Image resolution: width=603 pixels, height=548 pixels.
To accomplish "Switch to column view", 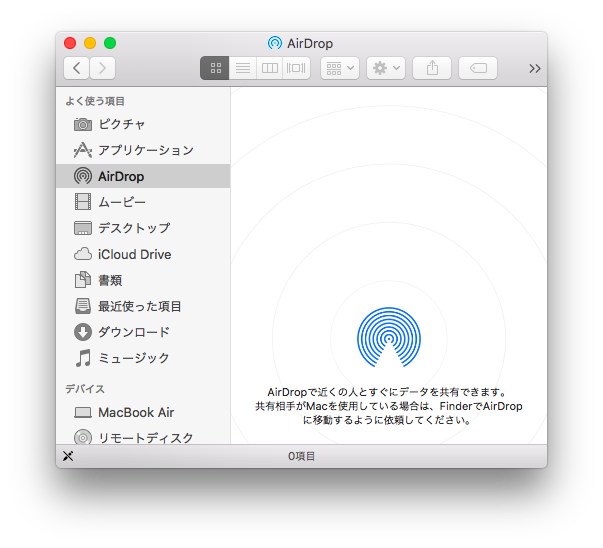I will (269, 68).
